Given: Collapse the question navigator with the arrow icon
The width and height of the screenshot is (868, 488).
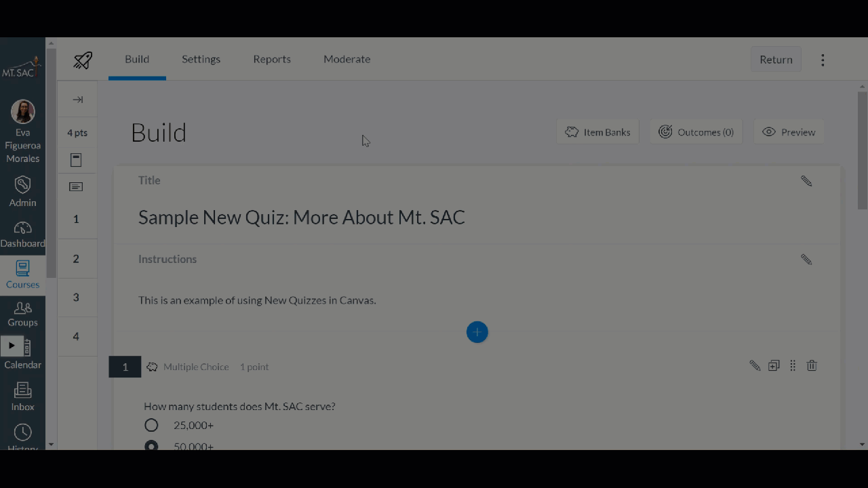Looking at the screenshot, I should point(77,99).
